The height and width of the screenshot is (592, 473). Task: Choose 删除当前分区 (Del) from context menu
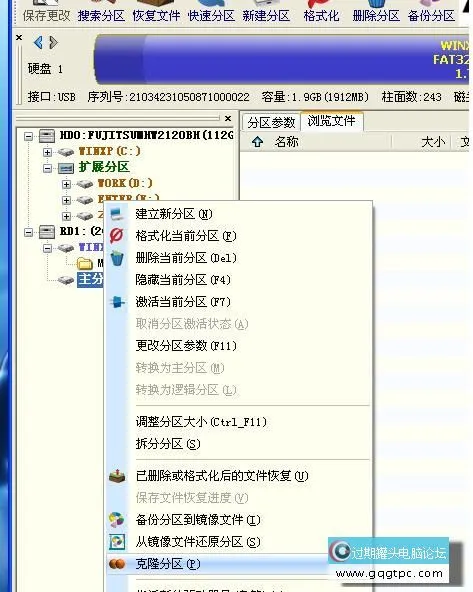(238, 258)
